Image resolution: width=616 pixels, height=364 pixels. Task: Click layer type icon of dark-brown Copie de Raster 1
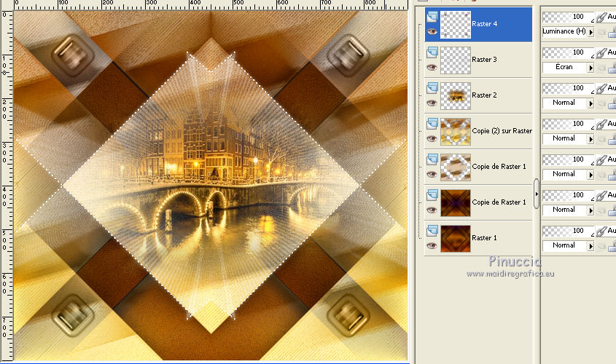point(432,195)
